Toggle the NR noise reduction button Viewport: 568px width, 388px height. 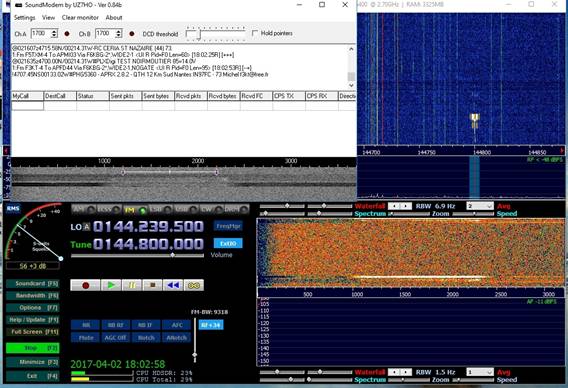tap(85, 325)
